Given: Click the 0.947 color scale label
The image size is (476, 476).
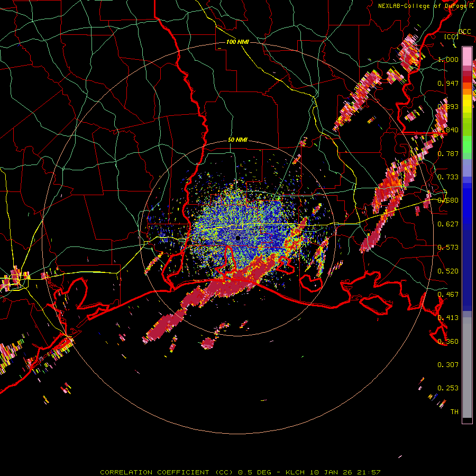Looking at the screenshot, I should click(x=448, y=83).
